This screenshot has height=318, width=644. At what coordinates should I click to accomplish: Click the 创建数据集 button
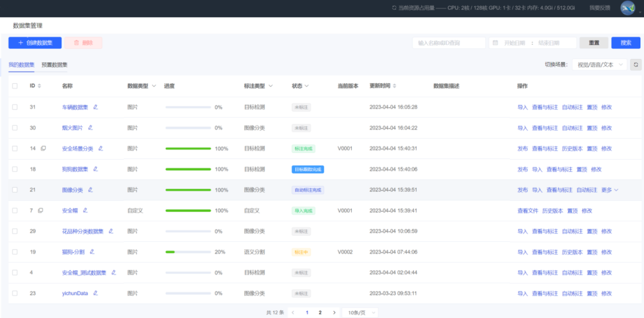point(35,43)
